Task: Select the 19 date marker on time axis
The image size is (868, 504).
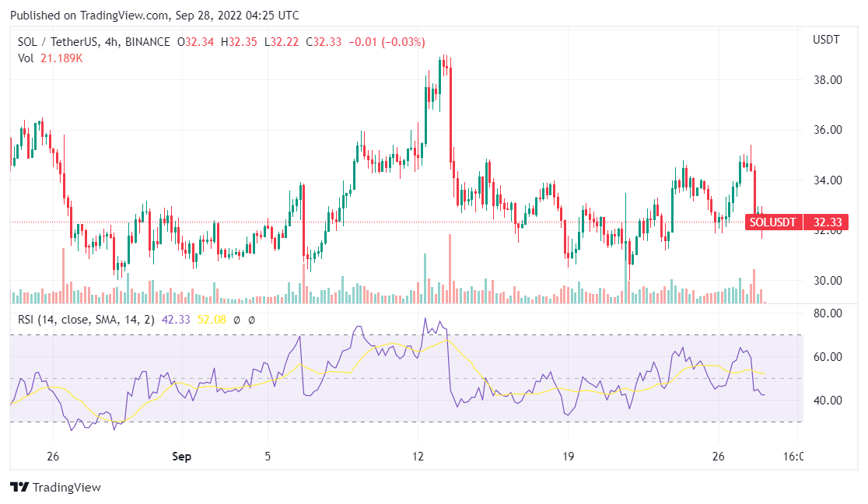Action: [x=568, y=456]
